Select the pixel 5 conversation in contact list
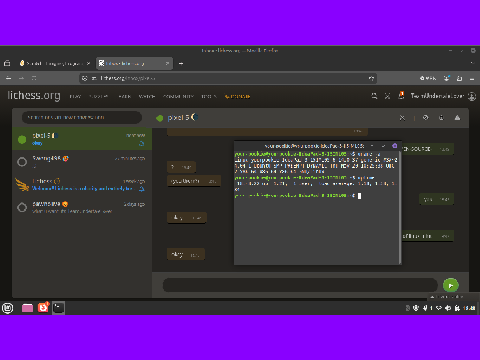The image size is (480, 360). click(82, 139)
